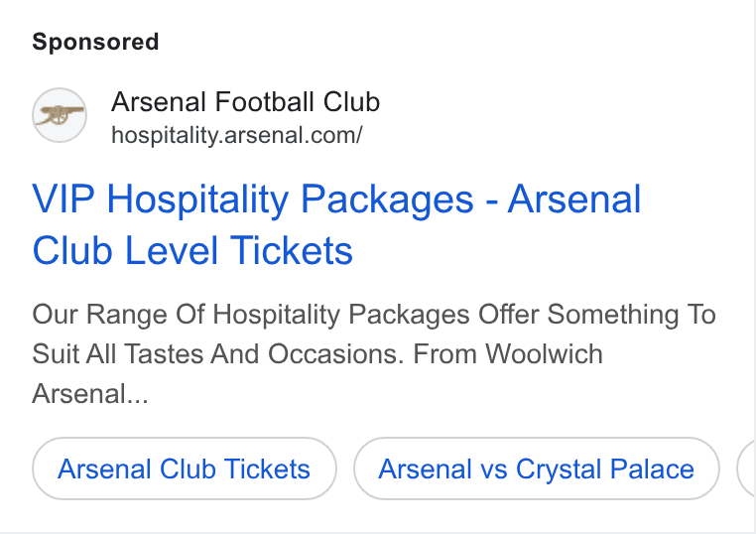The height and width of the screenshot is (534, 756).
Task: Open the VIP Hospitality Packages headline link
Action: point(336,224)
